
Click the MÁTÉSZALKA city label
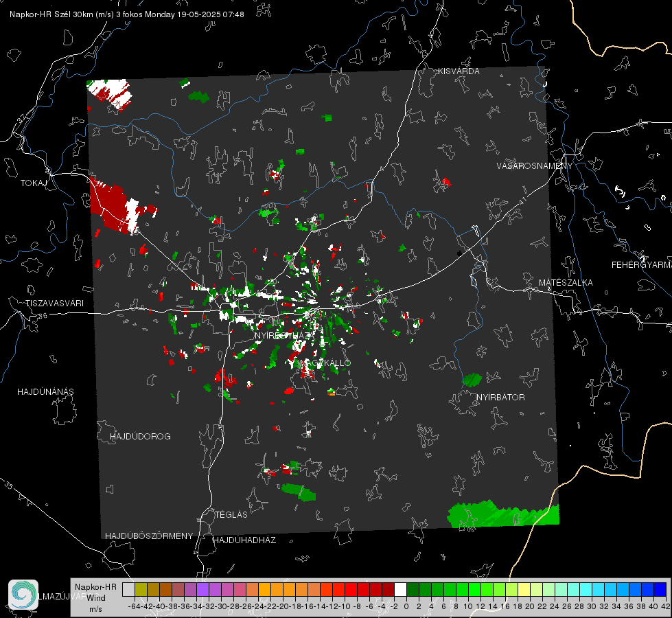[x=566, y=283]
